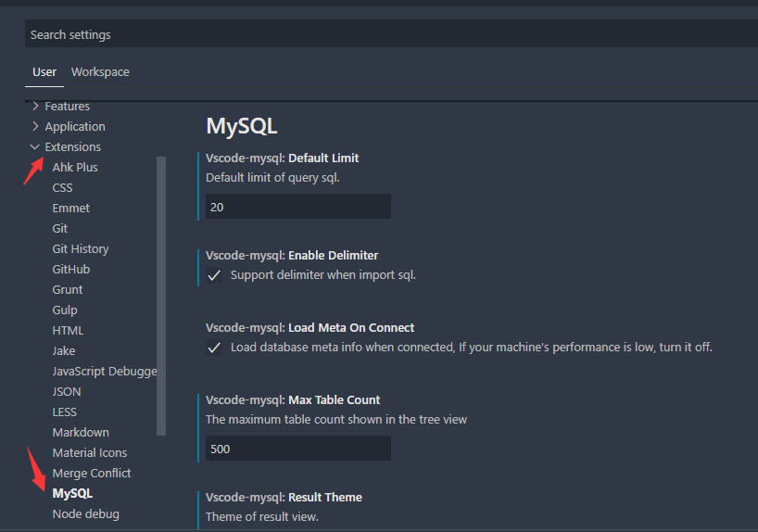Open HTML extension settings
The image size is (758, 532).
pos(68,330)
